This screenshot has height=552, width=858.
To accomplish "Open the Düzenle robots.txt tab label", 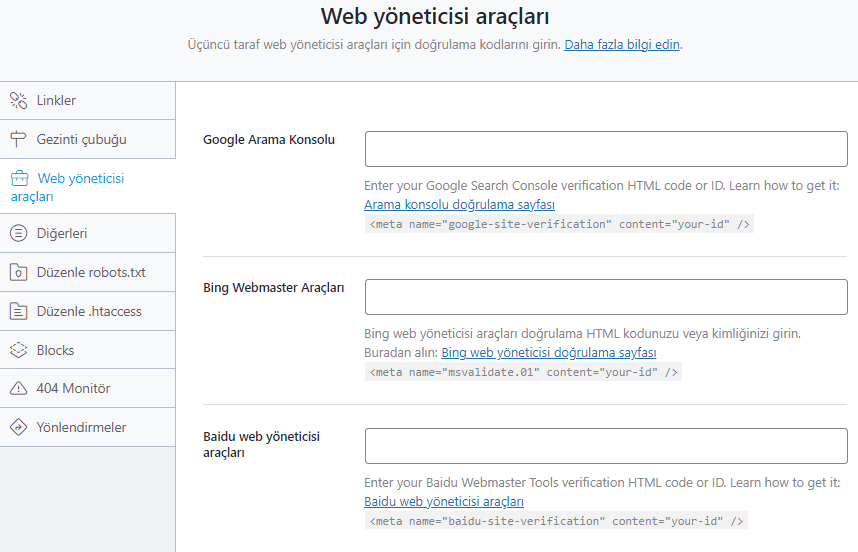I will pos(91,272).
